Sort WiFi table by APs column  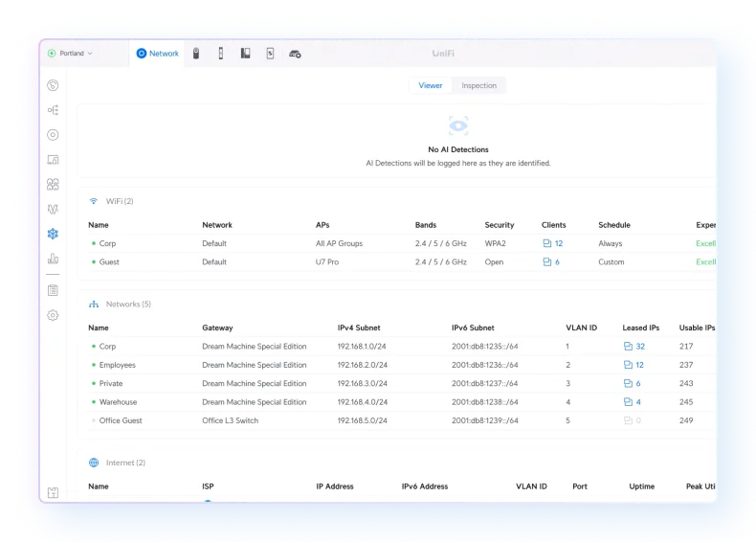322,225
